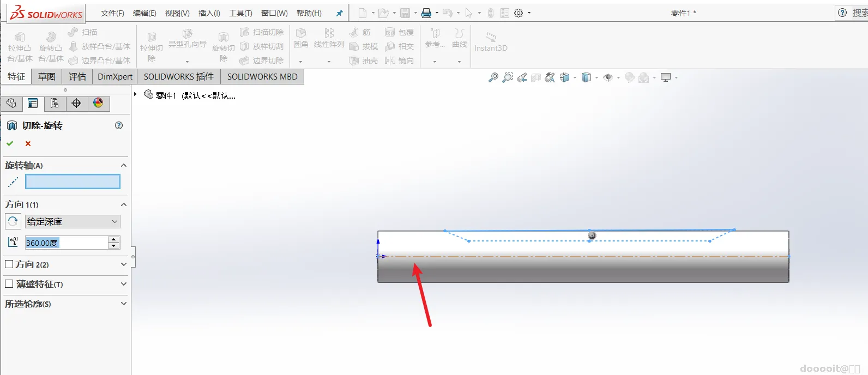
Task: Click the Print icon in the toolbar
Action: 426,13
